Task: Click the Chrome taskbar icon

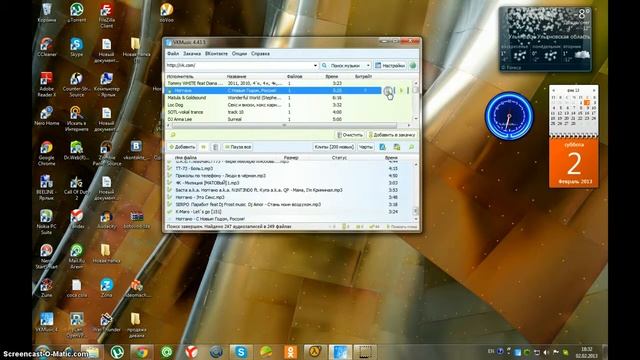Action: point(142,351)
